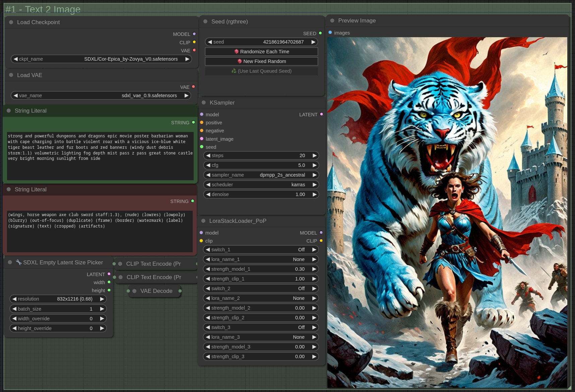The height and width of the screenshot is (392, 575).
Task: Click the Seed (rgthree) node collapse dot
Action: point(205,21)
